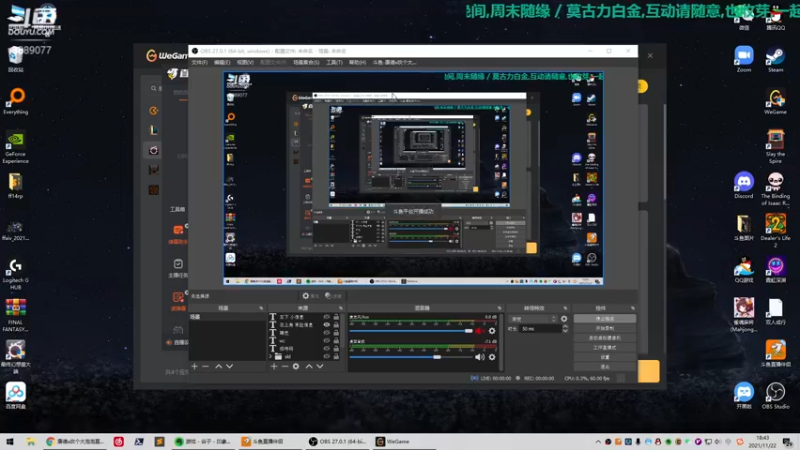Click the 退出 exit button in controls
Screen dimensions: 800x450
pyautogui.click(x=605, y=367)
